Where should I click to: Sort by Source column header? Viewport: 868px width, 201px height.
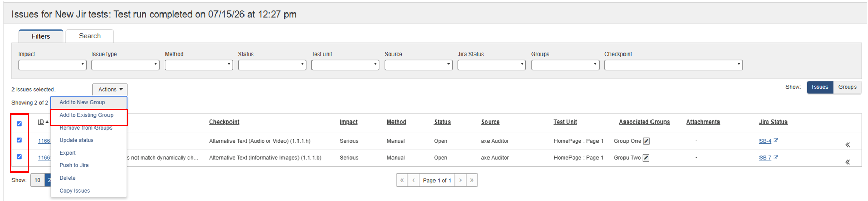(x=490, y=122)
